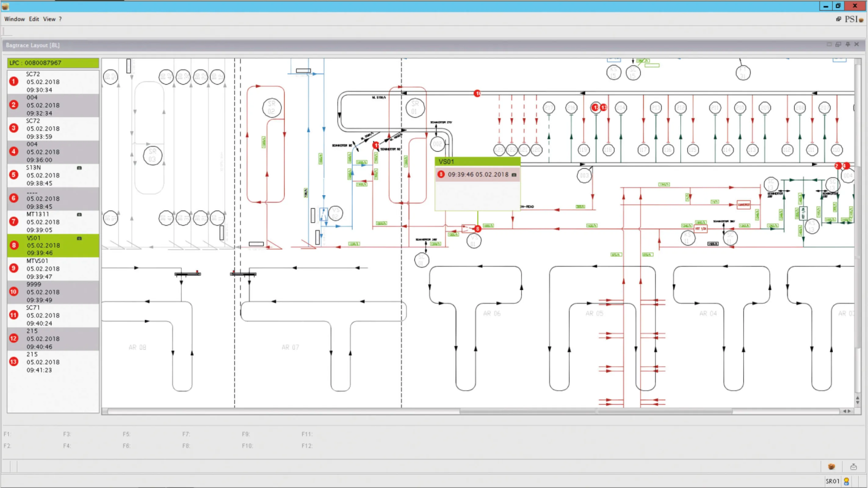This screenshot has height=488, width=868.
Task: Click red marker 10 on top conveyor line
Action: [x=477, y=93]
